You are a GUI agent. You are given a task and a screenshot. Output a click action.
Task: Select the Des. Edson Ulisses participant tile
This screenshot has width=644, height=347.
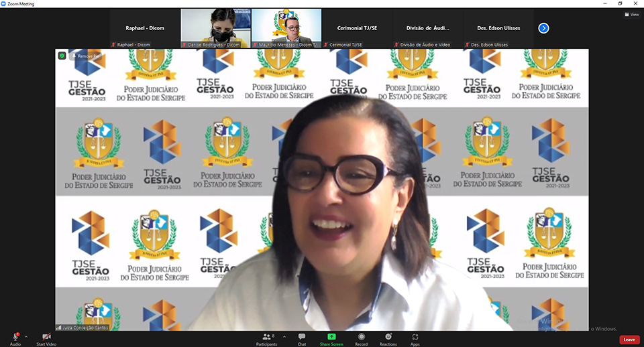[498, 28]
